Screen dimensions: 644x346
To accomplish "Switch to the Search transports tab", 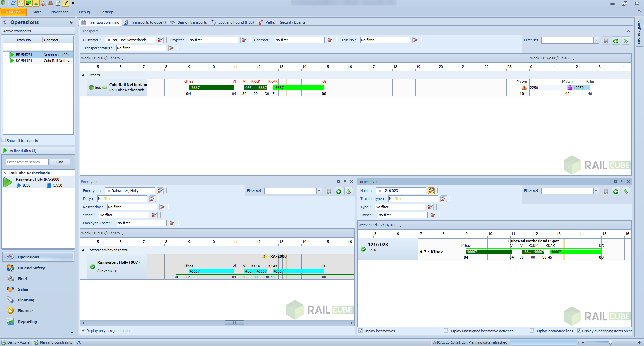I will (192, 22).
